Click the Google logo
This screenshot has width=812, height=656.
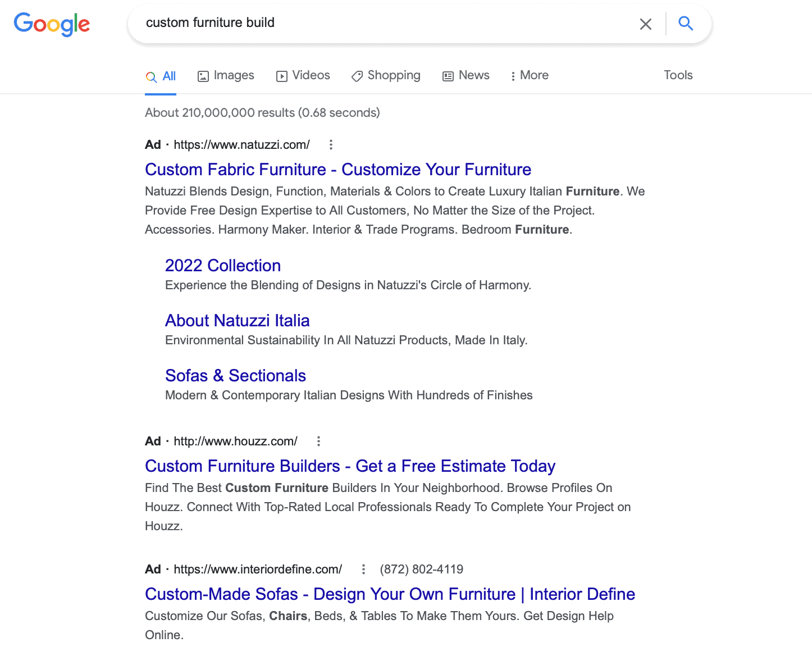52,24
